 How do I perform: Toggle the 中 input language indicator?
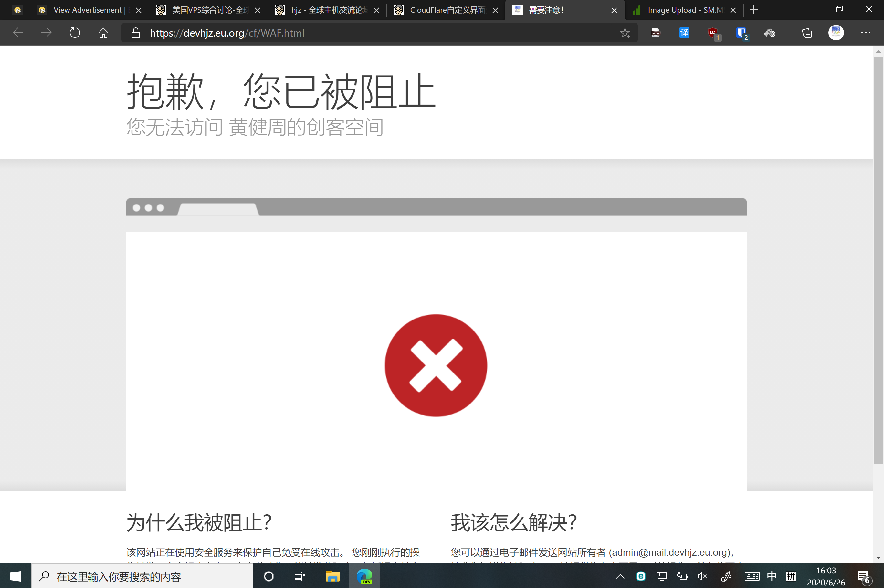(772, 576)
